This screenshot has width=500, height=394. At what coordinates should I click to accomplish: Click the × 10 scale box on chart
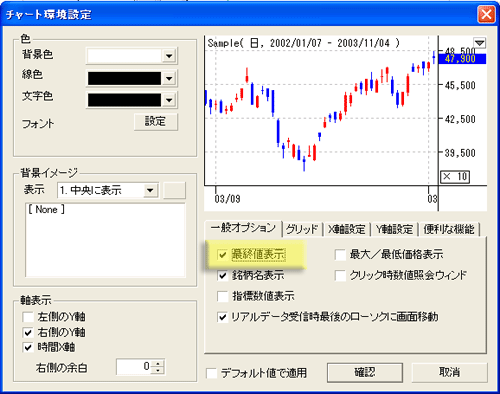tap(455, 177)
